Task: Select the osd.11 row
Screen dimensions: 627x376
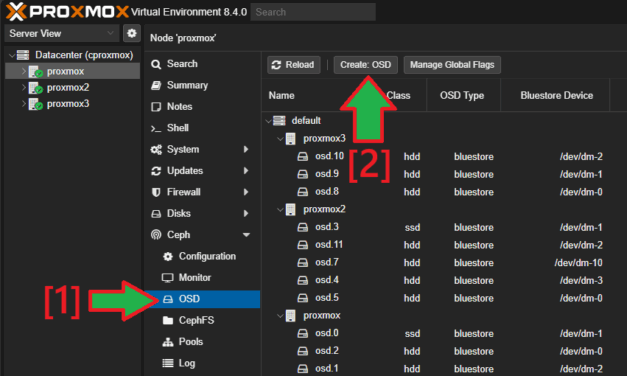Action: point(444,245)
